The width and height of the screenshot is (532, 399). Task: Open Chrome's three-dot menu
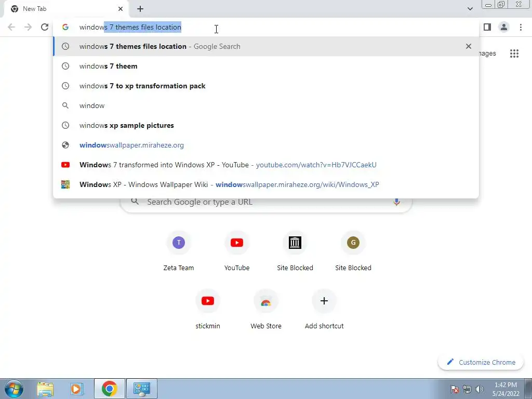[x=521, y=27]
